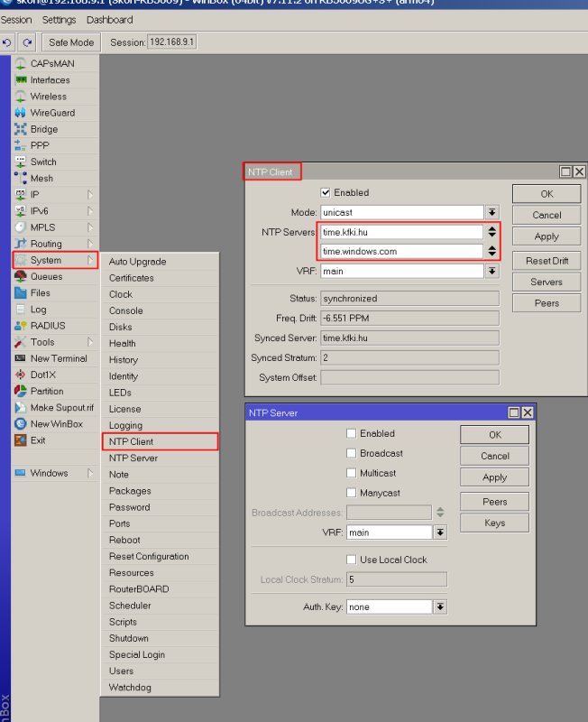Open the Dashboard menu

point(109,20)
